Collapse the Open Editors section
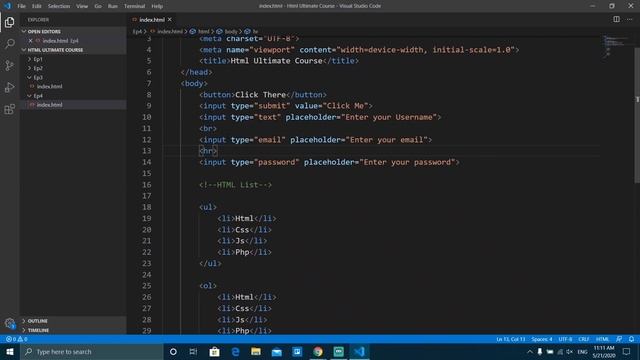Image resolution: width=640 pixels, height=360 pixels. 24,31
